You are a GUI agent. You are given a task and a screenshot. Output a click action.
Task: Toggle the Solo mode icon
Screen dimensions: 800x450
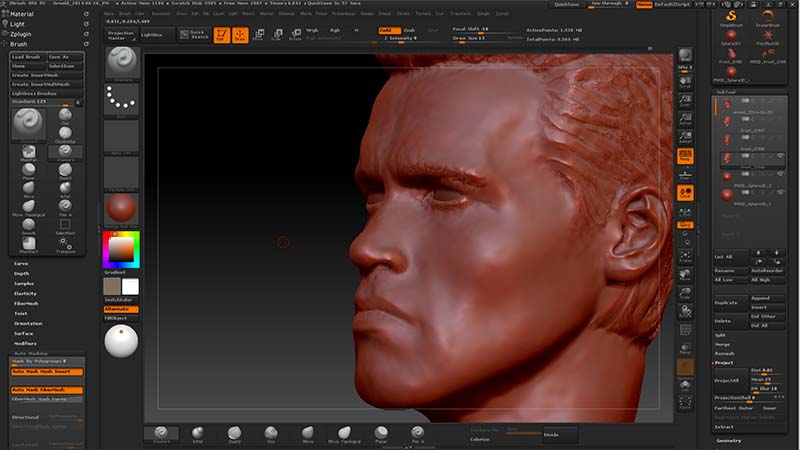(685, 385)
